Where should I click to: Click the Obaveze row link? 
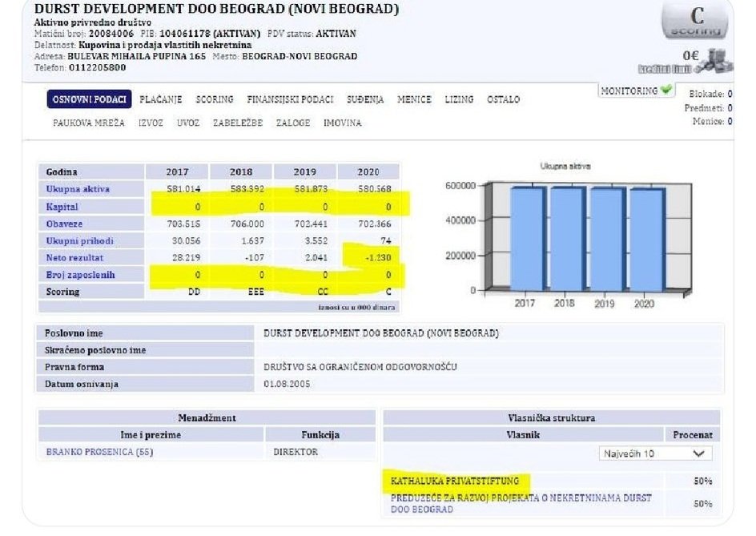point(64,224)
